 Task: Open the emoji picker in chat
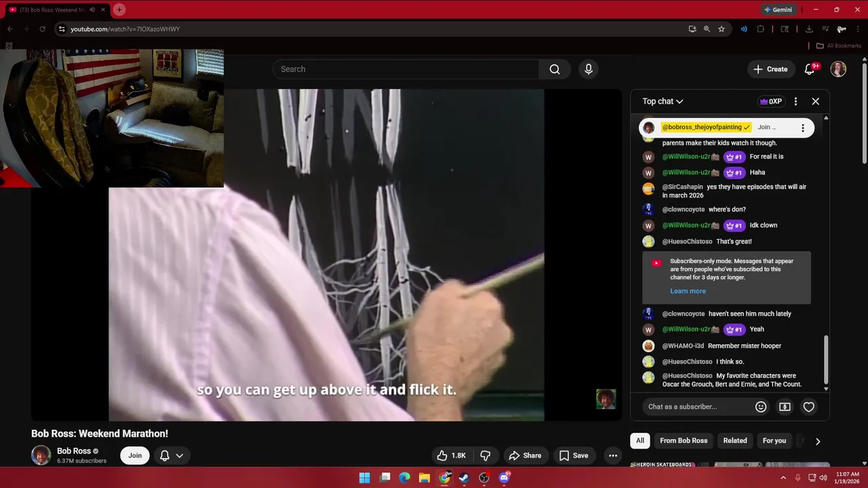[x=761, y=407]
